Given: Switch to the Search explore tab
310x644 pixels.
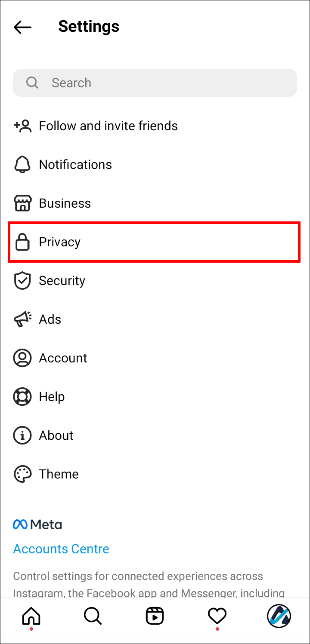Looking at the screenshot, I should [93, 617].
